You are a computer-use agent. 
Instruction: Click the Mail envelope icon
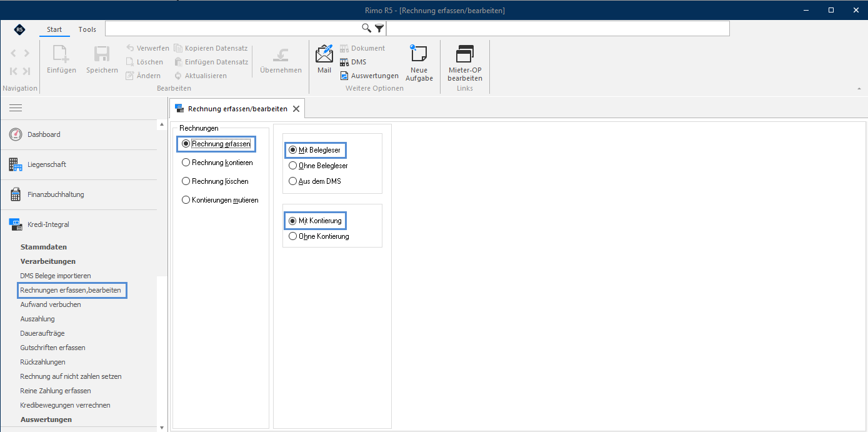pyautogui.click(x=324, y=54)
